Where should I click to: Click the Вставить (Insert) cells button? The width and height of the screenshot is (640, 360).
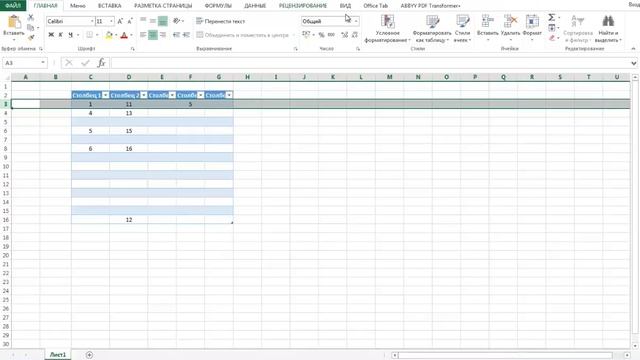click(488, 28)
